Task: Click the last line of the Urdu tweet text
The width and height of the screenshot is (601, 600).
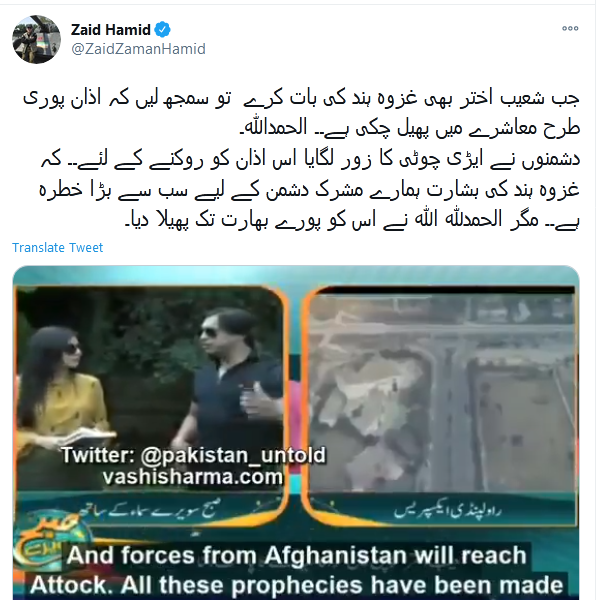Action: [353, 220]
